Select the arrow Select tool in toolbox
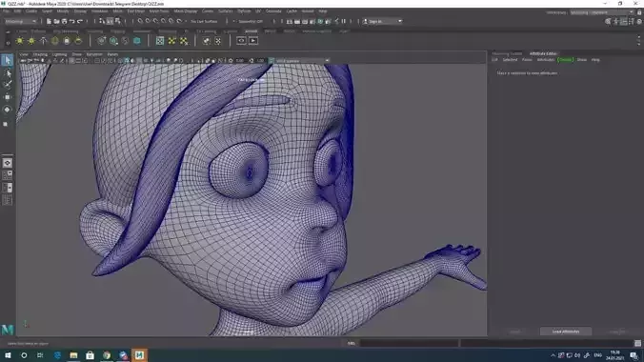The height and width of the screenshot is (362, 644). tap(8, 60)
